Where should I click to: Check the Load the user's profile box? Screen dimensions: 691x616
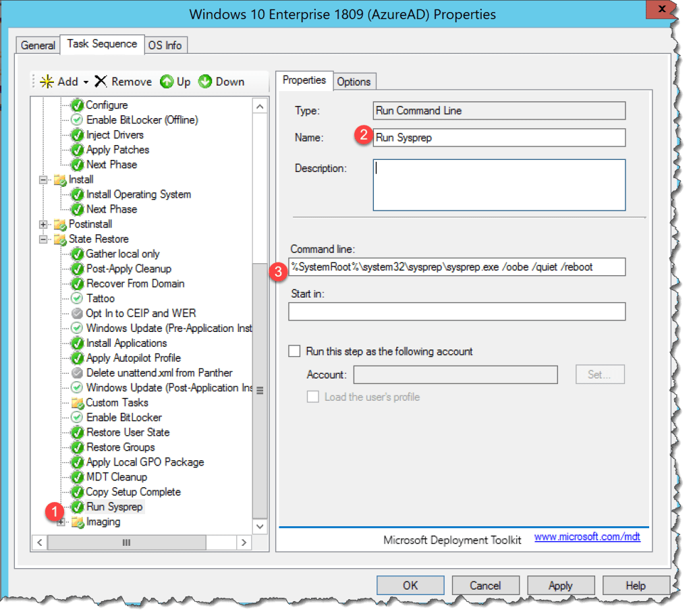click(312, 397)
